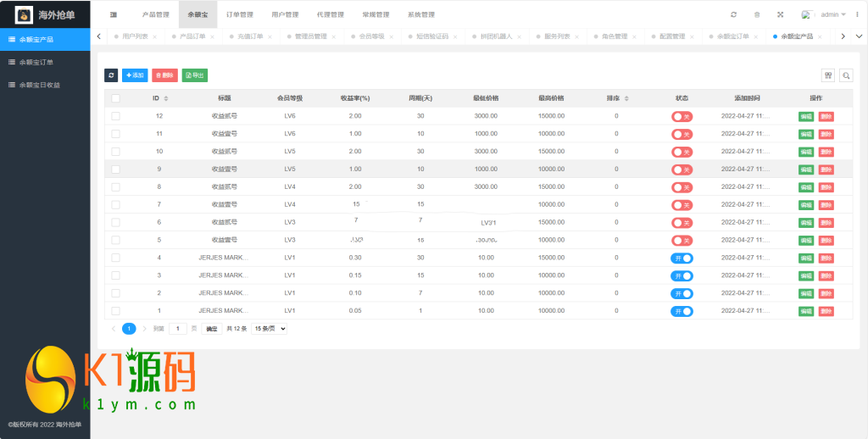This screenshot has width=868, height=439.
Task: Open the 订单管理 top menu
Action: (x=240, y=14)
